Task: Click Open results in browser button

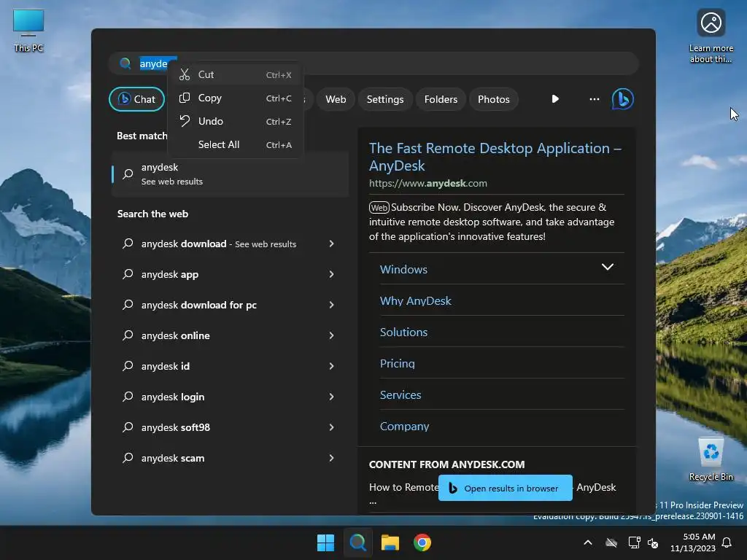Action: [x=505, y=488]
